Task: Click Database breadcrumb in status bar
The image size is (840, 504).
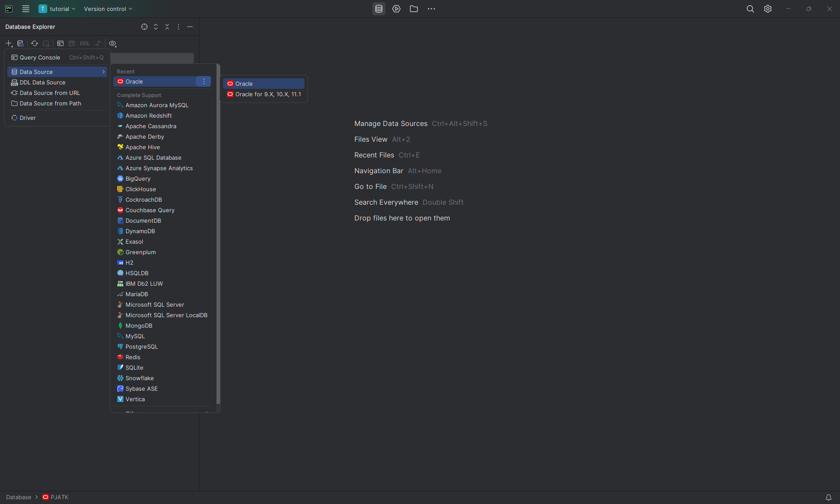Action: [19, 497]
